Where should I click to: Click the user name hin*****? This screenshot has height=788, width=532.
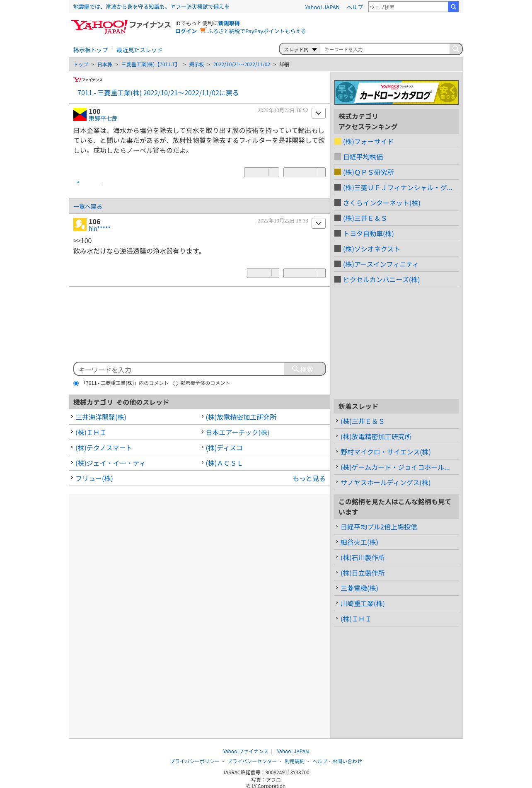[x=99, y=229]
